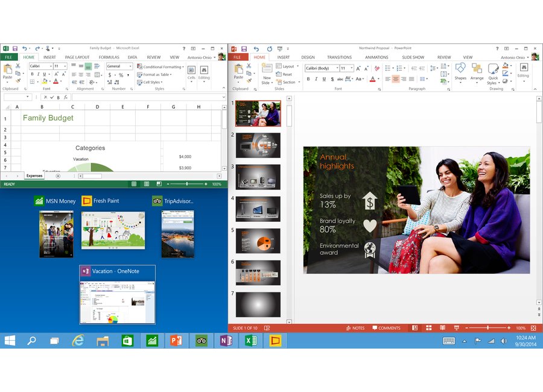
Task: Click Excel's percent style icon
Action: 121,75
